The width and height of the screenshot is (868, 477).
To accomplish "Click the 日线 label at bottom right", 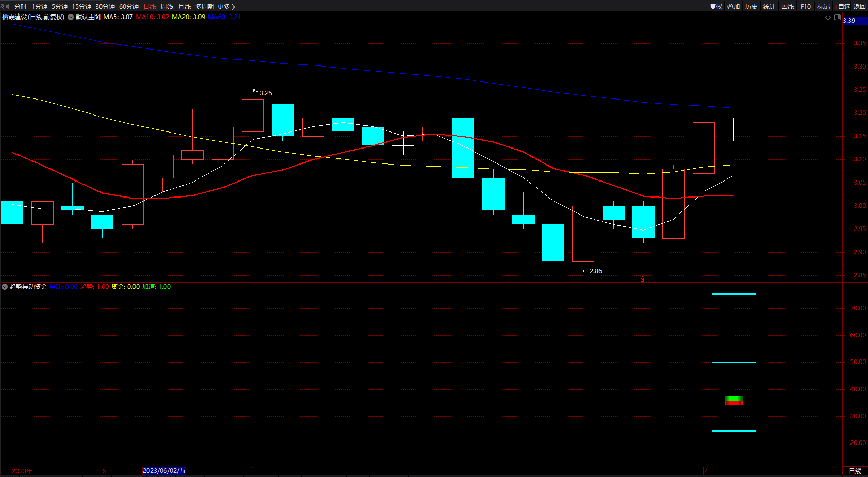I will [x=855, y=471].
